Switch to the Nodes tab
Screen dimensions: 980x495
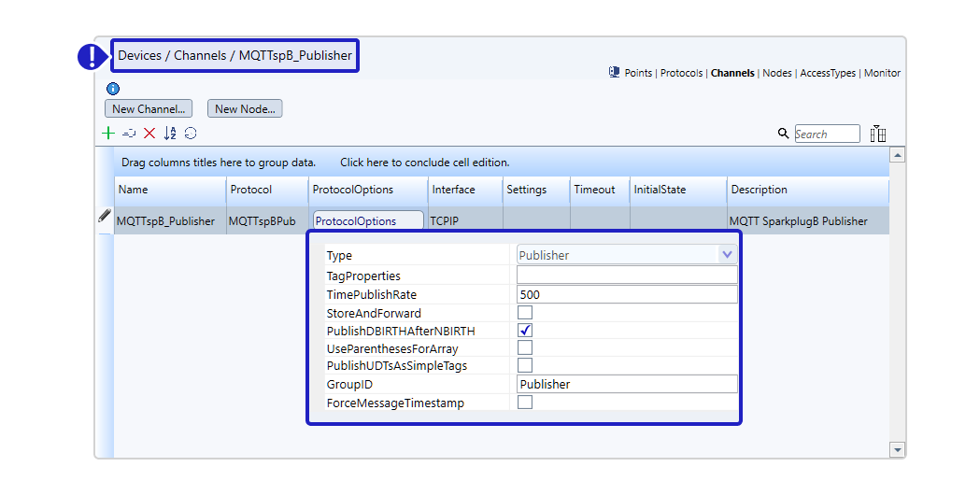[776, 73]
